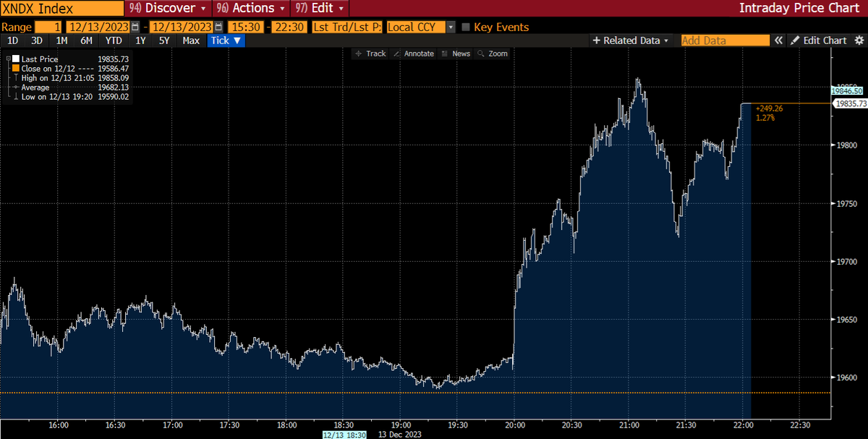The image size is (868, 439).
Task: Click the start date field 12/13/2023
Action: click(x=98, y=27)
